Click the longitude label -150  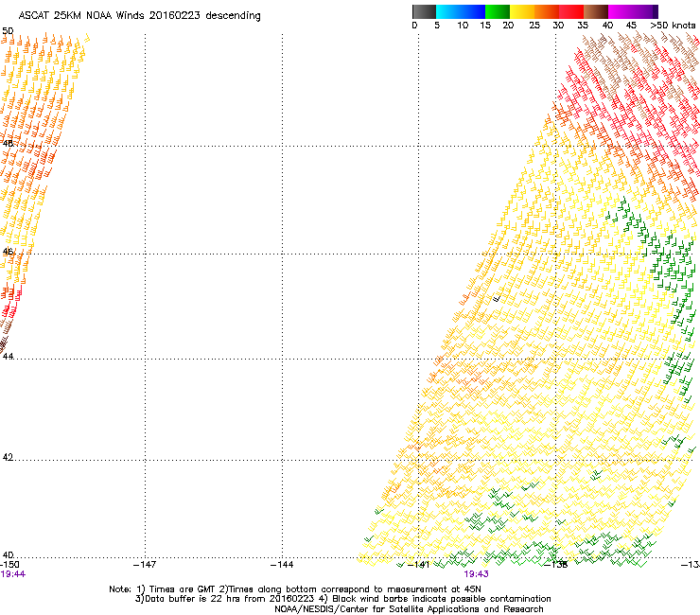9,565
